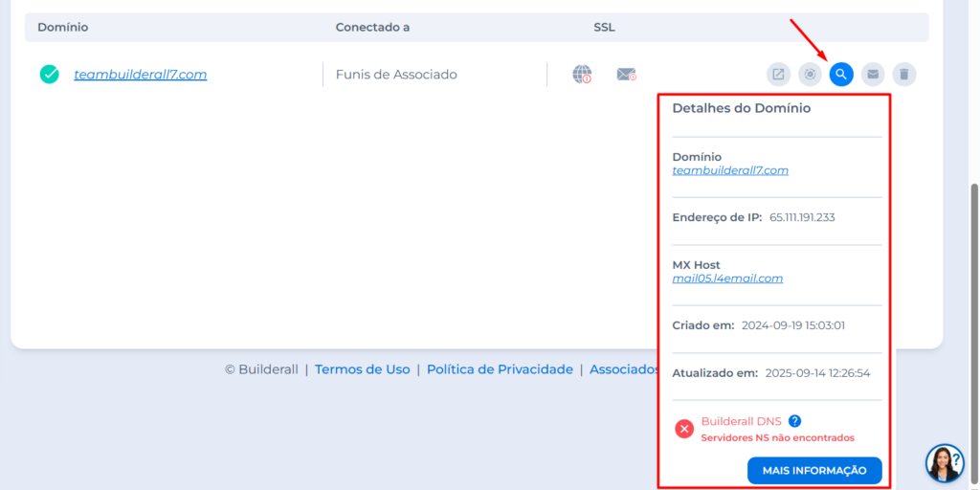The width and height of the screenshot is (980, 490).
Task: Click the green verified checkmark icon
Action: 50,74
